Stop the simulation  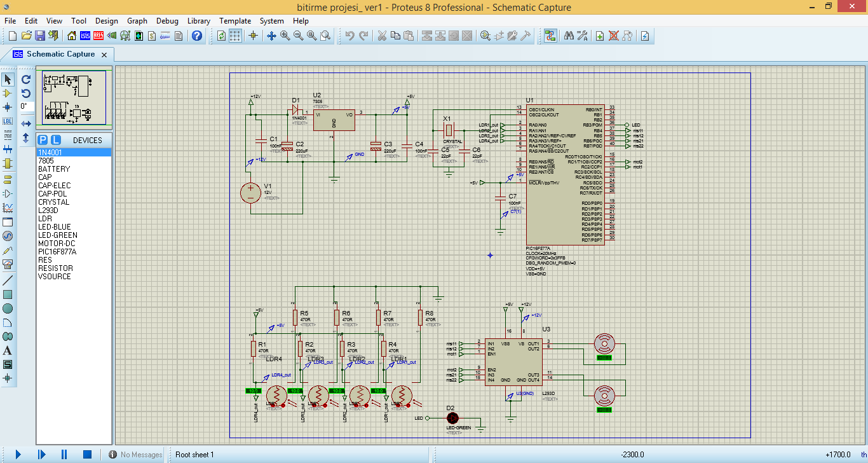point(88,454)
